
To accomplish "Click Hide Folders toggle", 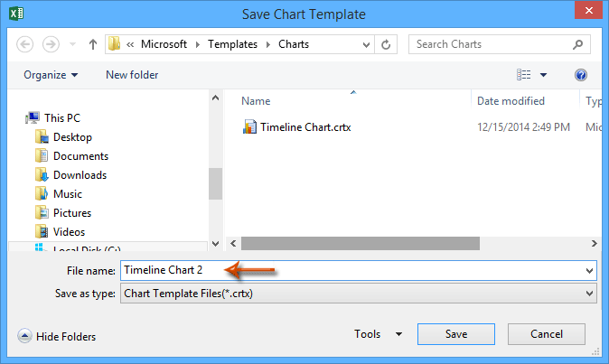I will [57, 337].
